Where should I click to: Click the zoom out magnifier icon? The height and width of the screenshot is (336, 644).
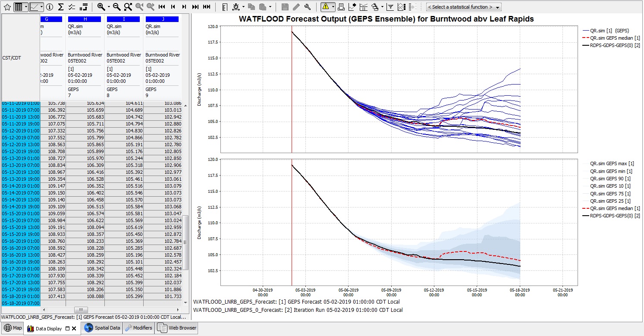116,7
